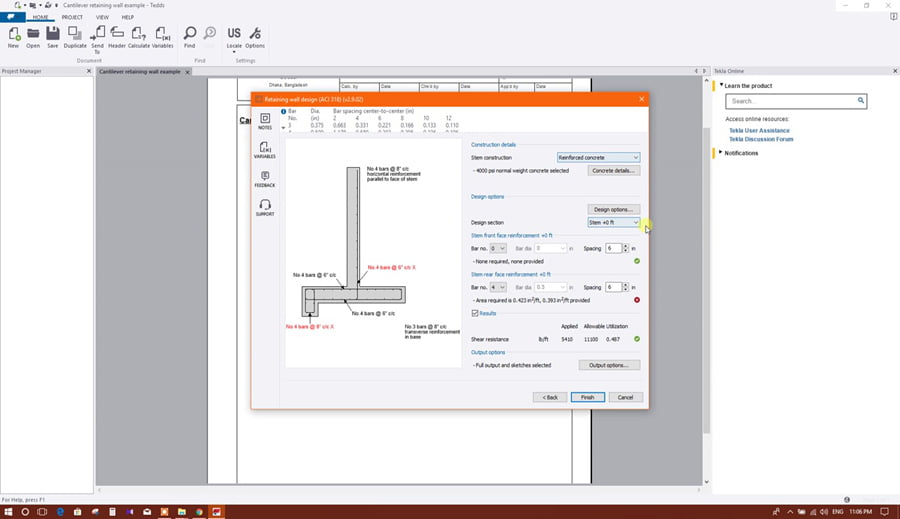Viewport: 900px width, 519px height.
Task: Open front face Bar no. dropdown
Action: point(498,249)
